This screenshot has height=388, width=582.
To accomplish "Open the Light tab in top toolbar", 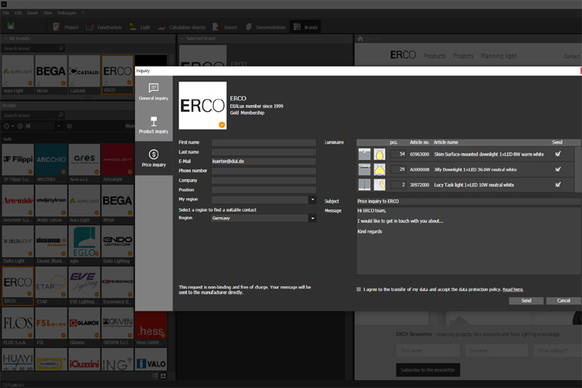I will tap(140, 27).
